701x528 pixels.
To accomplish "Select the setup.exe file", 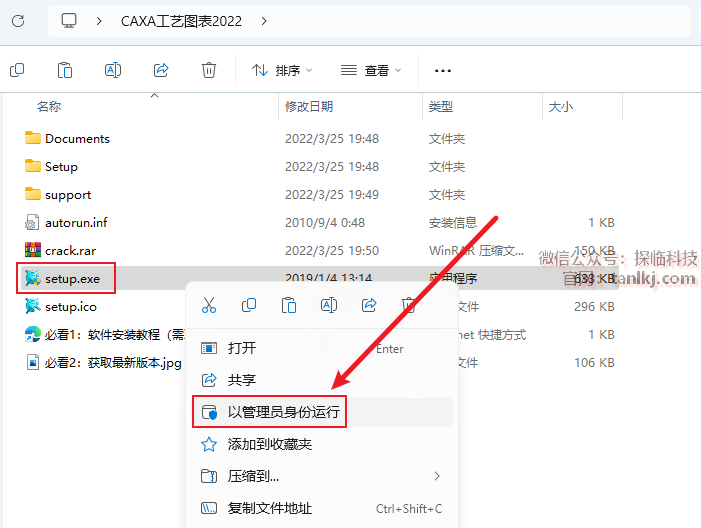I will (72, 279).
